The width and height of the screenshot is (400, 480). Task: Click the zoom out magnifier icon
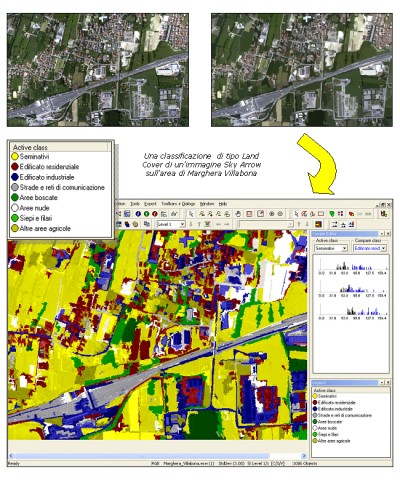coord(280,214)
